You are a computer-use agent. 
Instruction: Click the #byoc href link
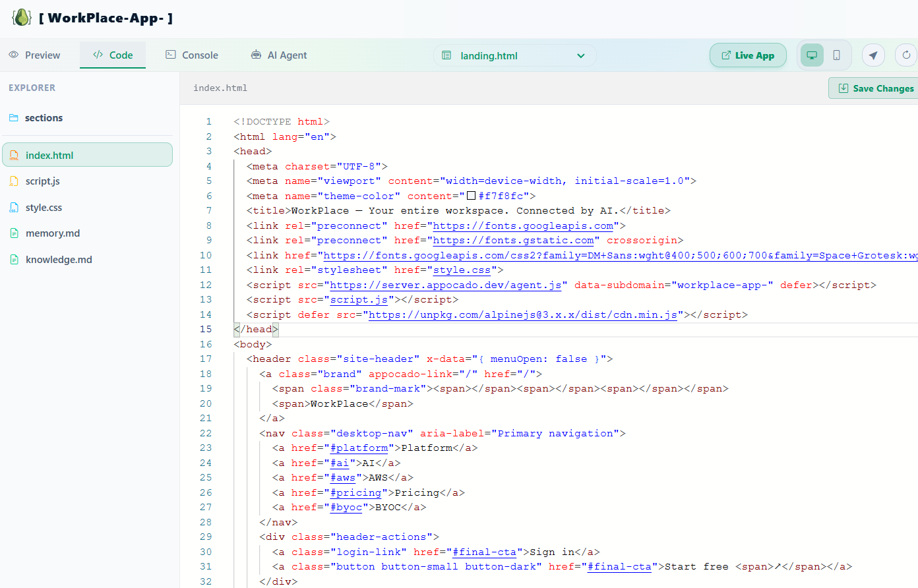click(346, 508)
